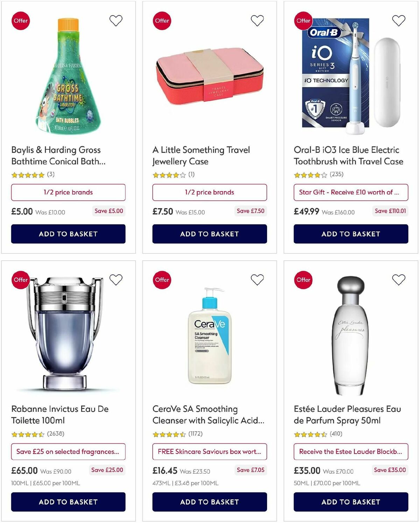Open the Star Gift offer details
420x523 pixels.
click(x=351, y=192)
